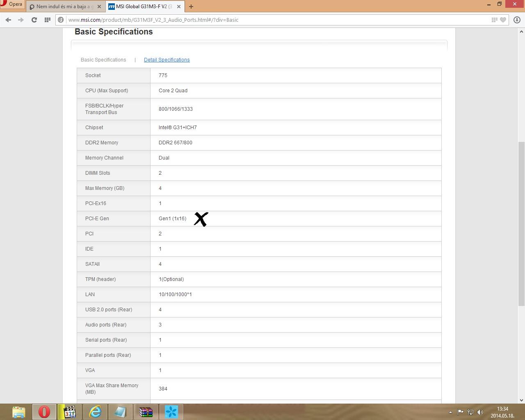Open the Speed Dial grid
This screenshot has width=525, height=420.
[48, 20]
